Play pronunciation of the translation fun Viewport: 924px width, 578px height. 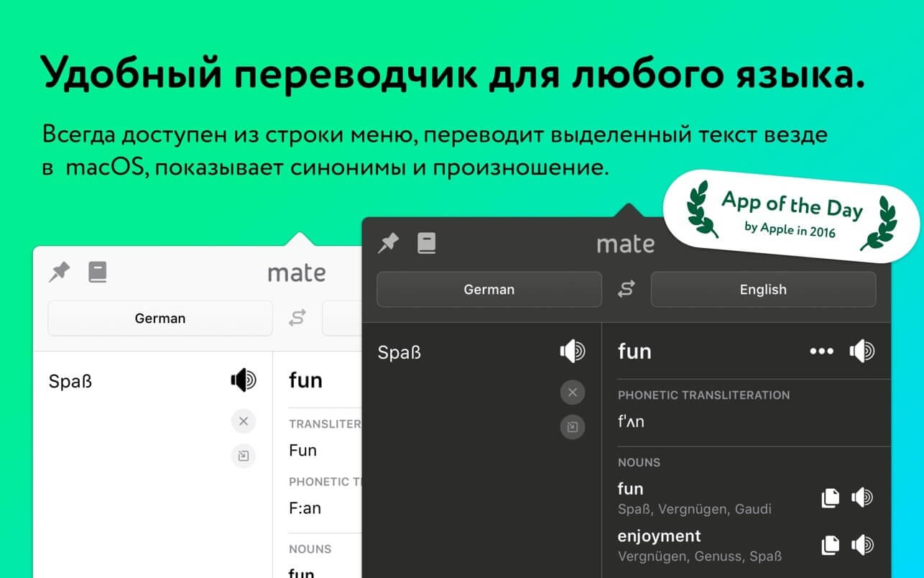[861, 352]
